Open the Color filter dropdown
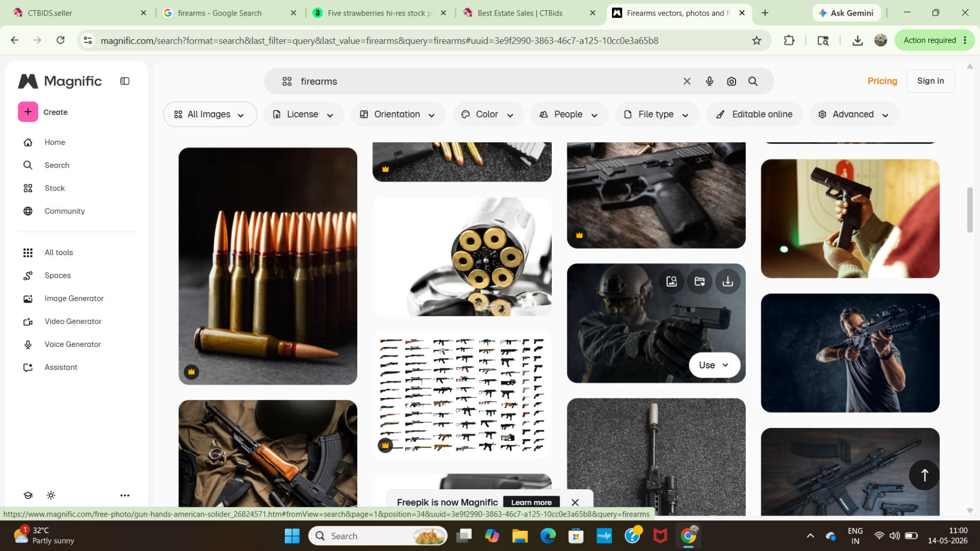 [x=488, y=114]
